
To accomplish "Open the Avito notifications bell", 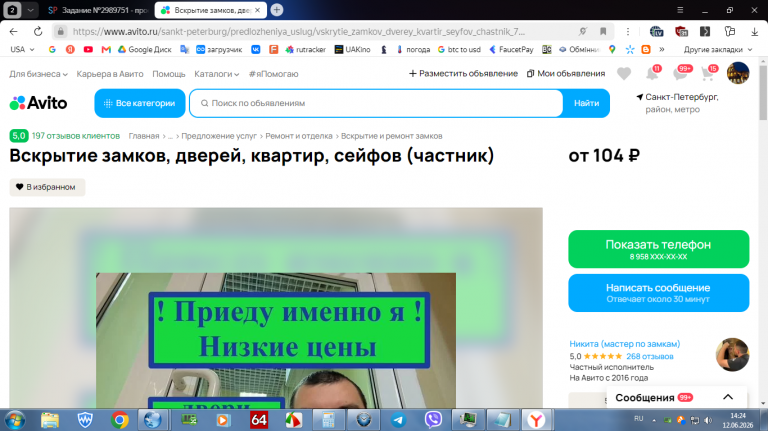I will point(652,73).
